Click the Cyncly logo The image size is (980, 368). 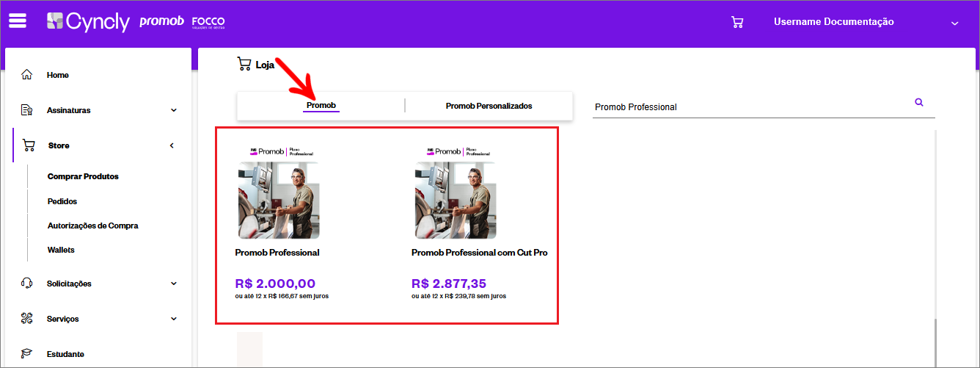tap(88, 21)
